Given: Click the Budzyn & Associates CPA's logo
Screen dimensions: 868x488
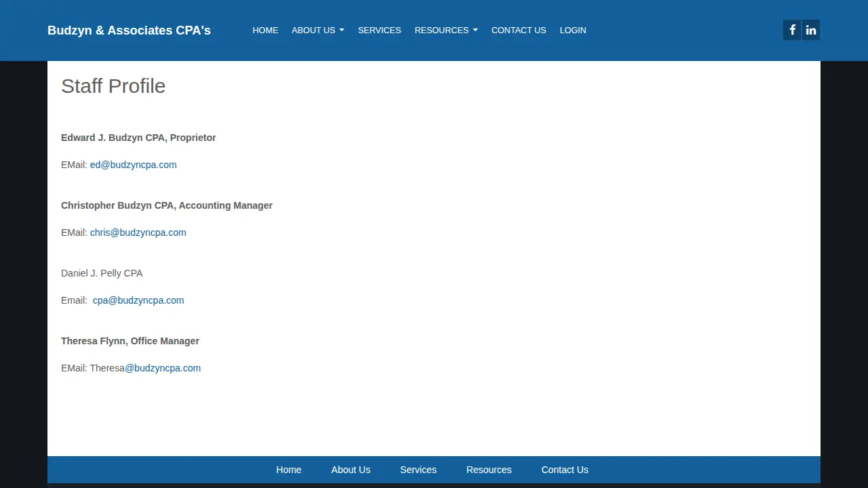Looking at the screenshot, I should click(x=129, y=30).
